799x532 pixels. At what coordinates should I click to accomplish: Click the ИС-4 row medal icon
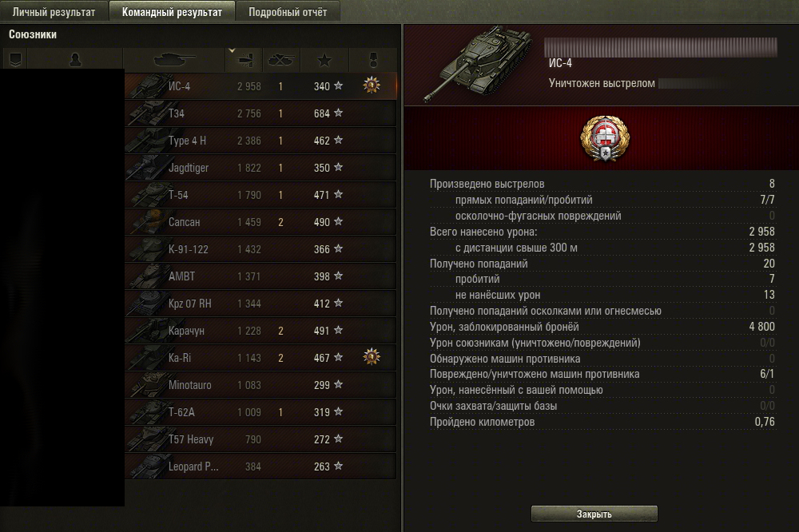[372, 85]
